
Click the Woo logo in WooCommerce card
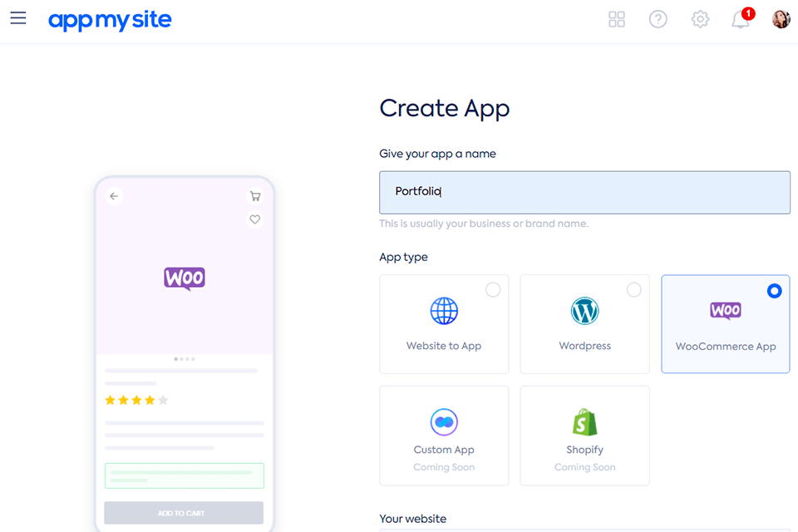[726, 310]
